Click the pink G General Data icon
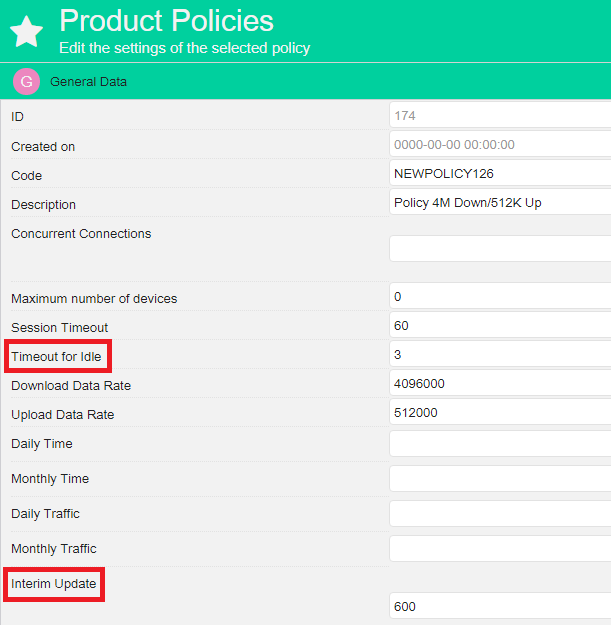The image size is (611, 625). [x=26, y=81]
